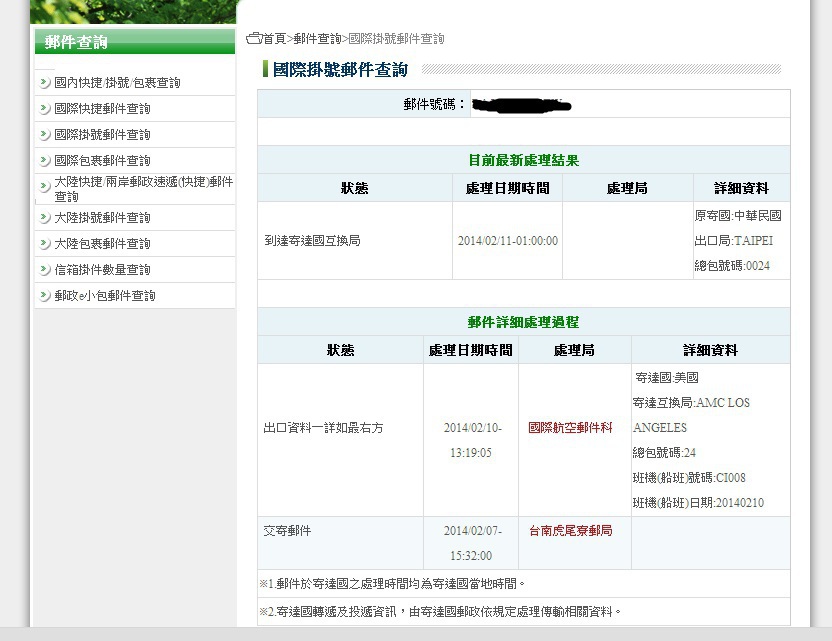Click the 首頁 breadcrumb link
832x641 pixels.
[x=274, y=38]
